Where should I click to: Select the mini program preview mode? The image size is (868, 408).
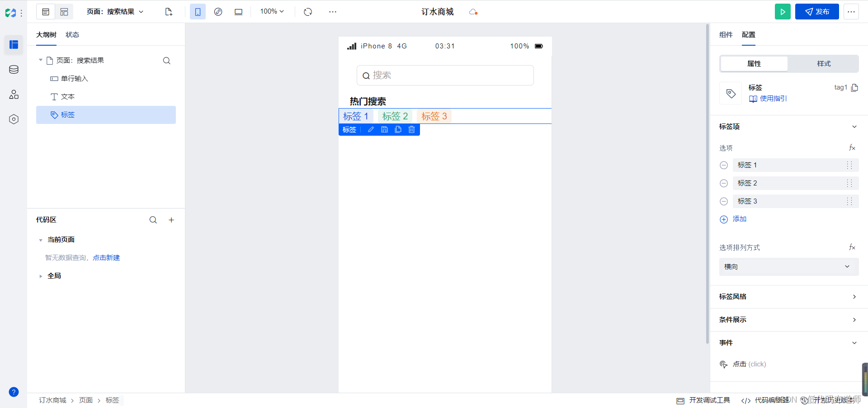[218, 12]
